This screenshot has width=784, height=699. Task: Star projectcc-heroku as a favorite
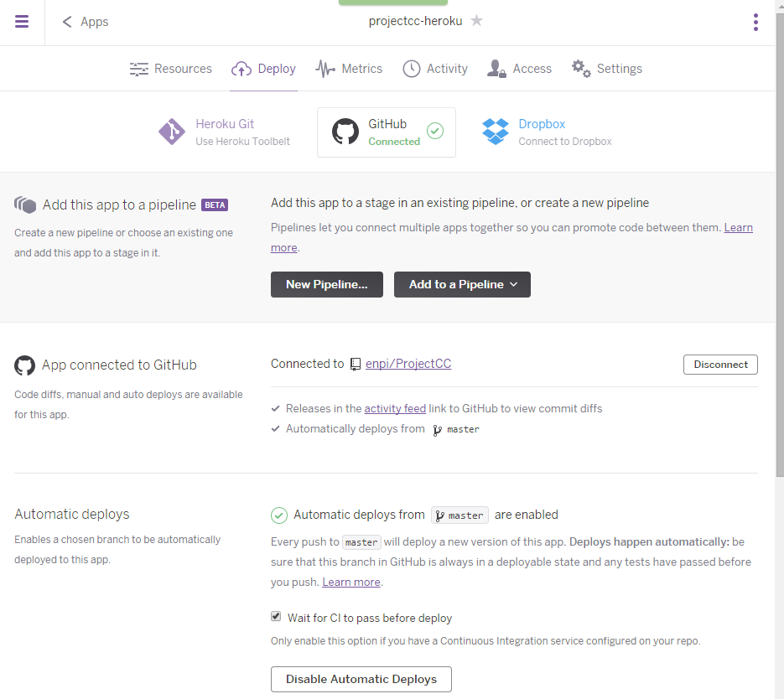point(476,23)
